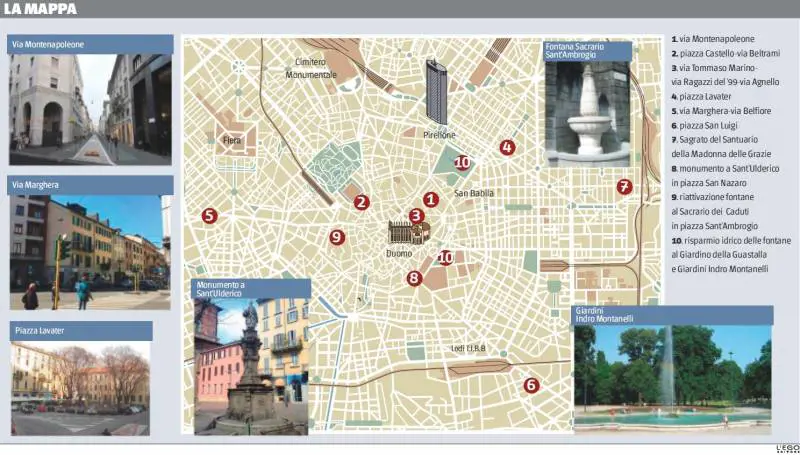Click marker number 6 near Lodi T.I.B.B
This screenshot has width=800, height=455.
[x=531, y=385]
